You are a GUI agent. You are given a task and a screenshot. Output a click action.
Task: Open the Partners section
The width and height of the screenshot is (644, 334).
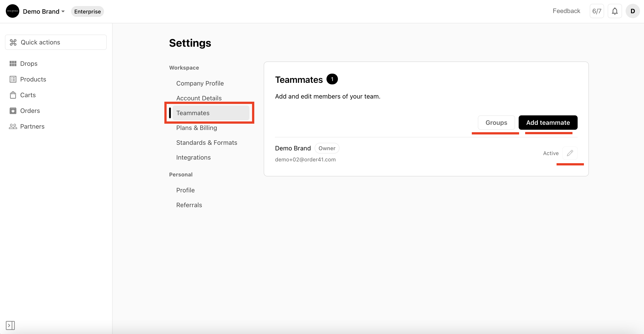tap(32, 126)
